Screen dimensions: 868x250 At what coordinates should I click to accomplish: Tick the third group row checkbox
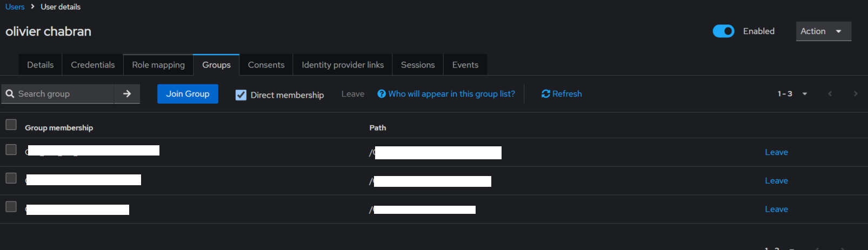pyautogui.click(x=11, y=207)
